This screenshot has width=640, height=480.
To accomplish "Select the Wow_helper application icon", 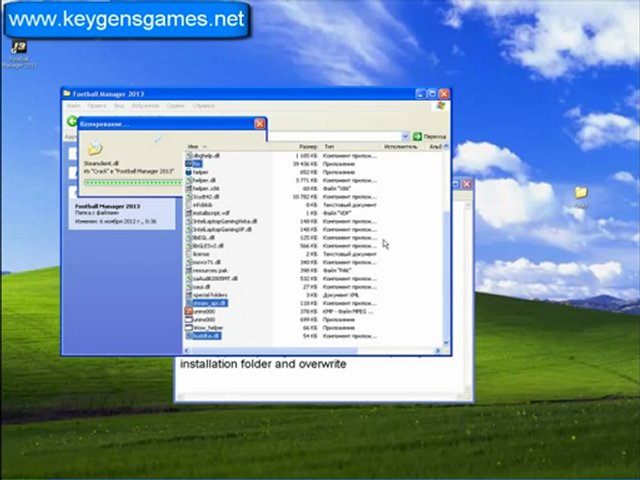I will 189,328.
